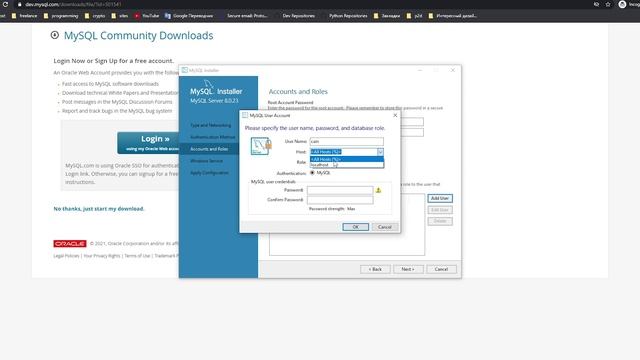Open the Интересный дизай... bookmark folder

(x=452, y=16)
